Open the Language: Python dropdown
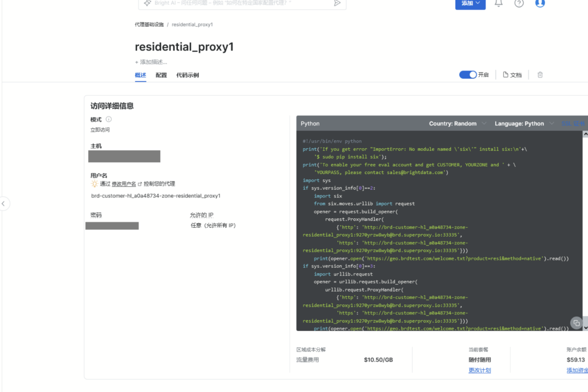The width and height of the screenshot is (588, 392). tap(524, 124)
